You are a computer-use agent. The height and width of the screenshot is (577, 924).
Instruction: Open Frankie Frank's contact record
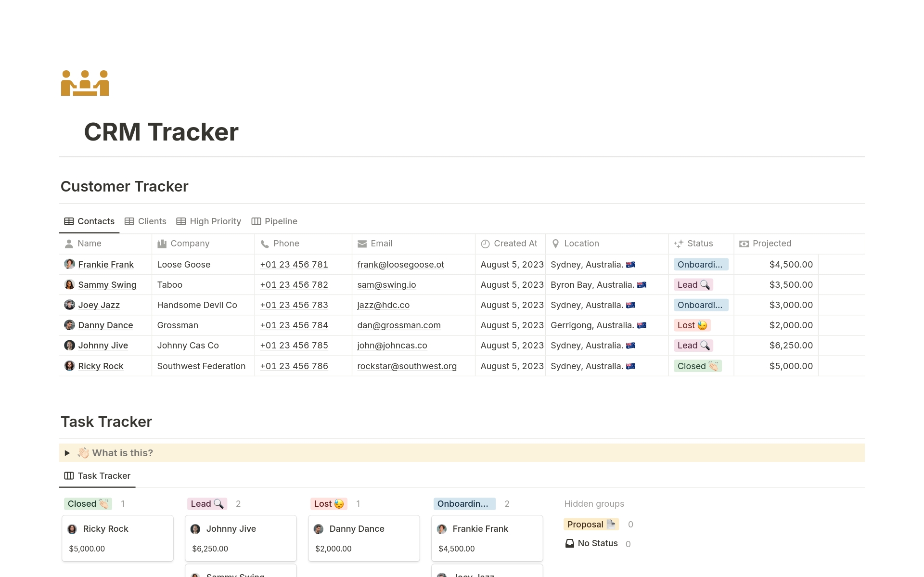106,265
